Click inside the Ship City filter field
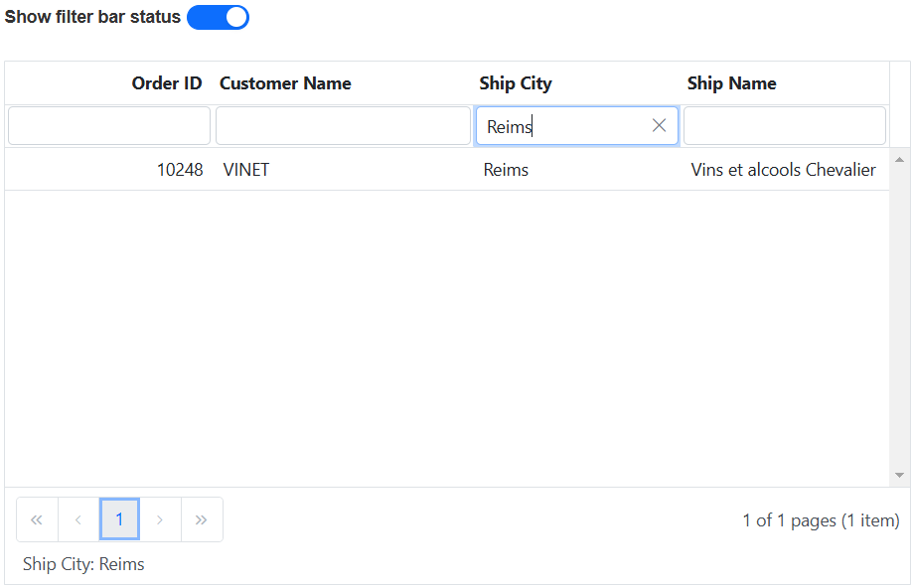 coord(561,126)
